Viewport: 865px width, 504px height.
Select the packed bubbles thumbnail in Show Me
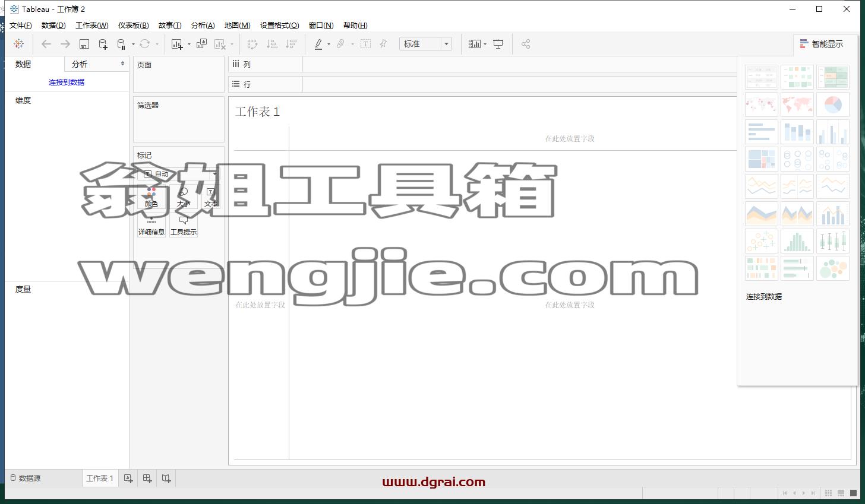point(832,268)
